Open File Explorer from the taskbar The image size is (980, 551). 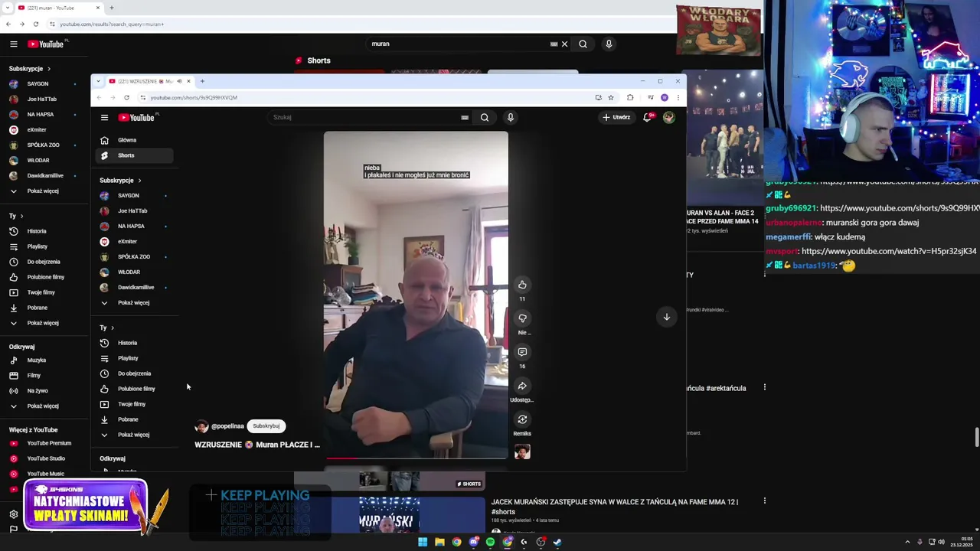[x=439, y=542]
